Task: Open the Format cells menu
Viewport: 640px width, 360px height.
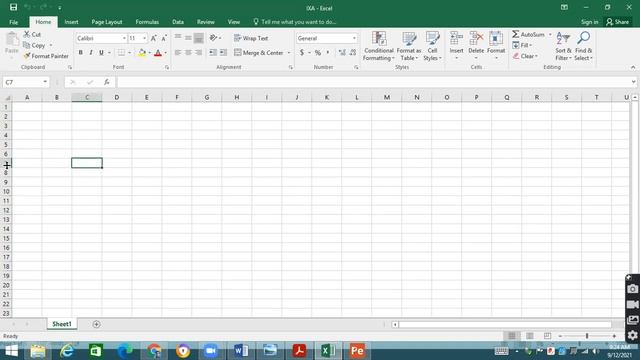Action: pyautogui.click(x=496, y=45)
